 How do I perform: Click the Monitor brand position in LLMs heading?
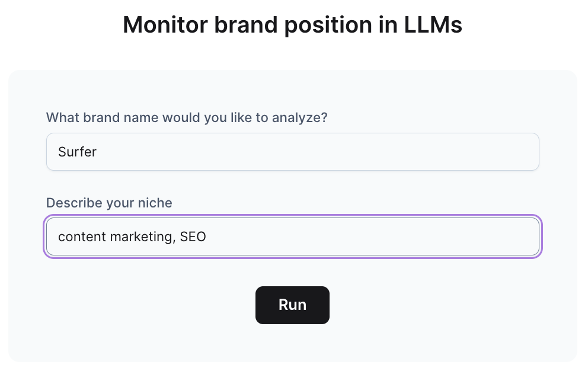[292, 25]
